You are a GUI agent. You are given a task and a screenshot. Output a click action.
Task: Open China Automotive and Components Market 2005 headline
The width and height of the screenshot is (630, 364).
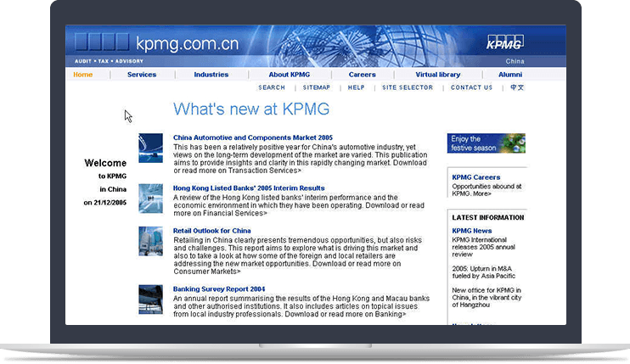[x=253, y=137]
